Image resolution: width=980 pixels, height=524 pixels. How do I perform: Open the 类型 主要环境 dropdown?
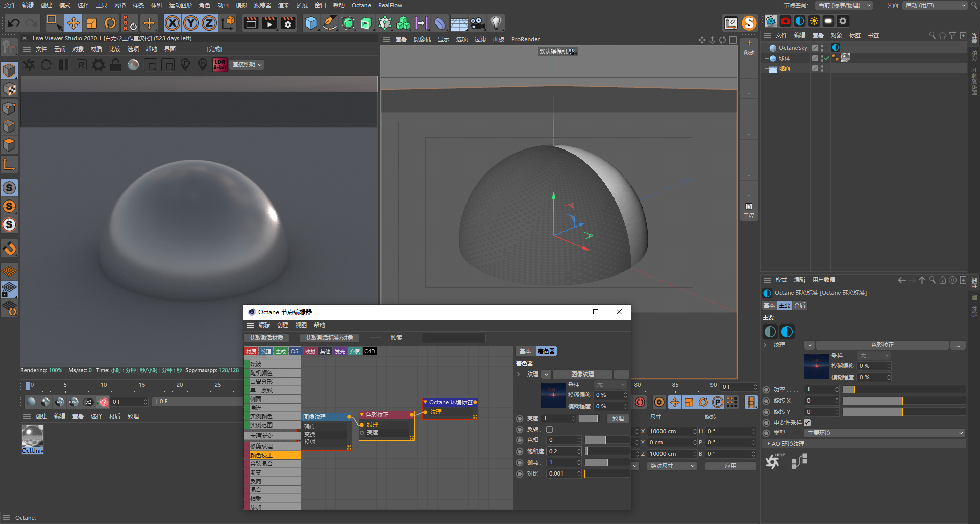click(885, 433)
